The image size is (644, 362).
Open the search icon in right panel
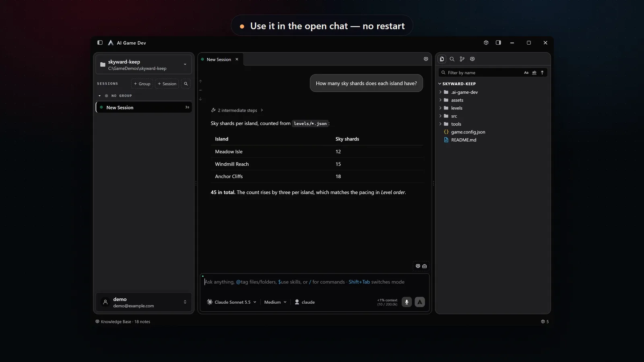(452, 59)
